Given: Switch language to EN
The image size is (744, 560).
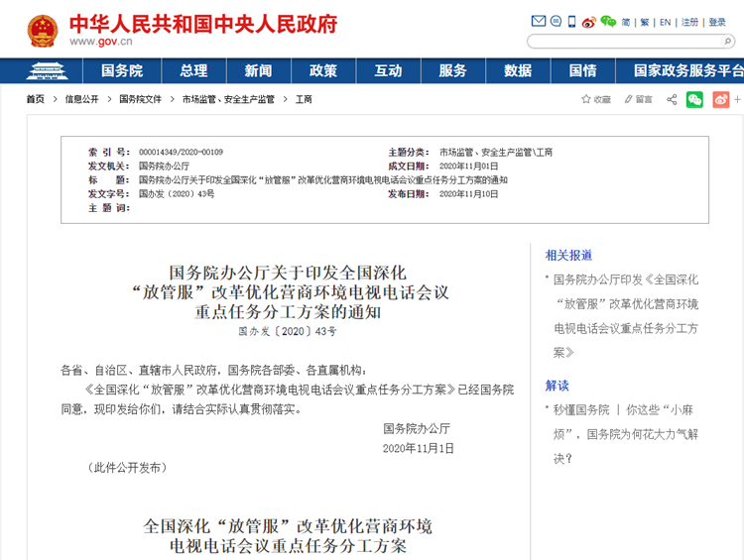Looking at the screenshot, I should [665, 22].
